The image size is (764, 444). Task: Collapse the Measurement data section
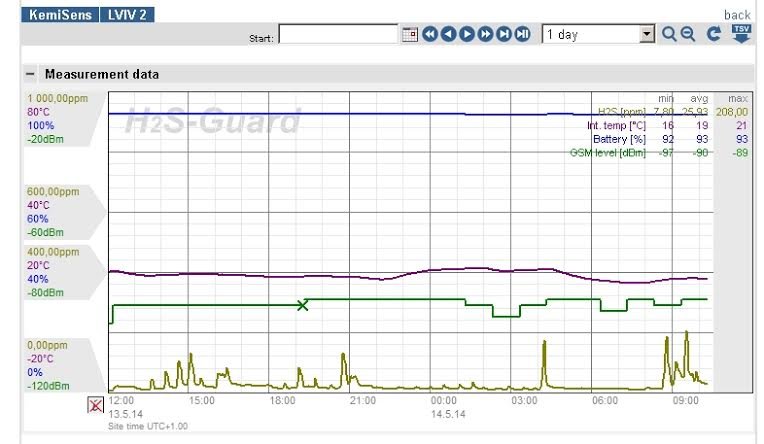[x=30, y=74]
